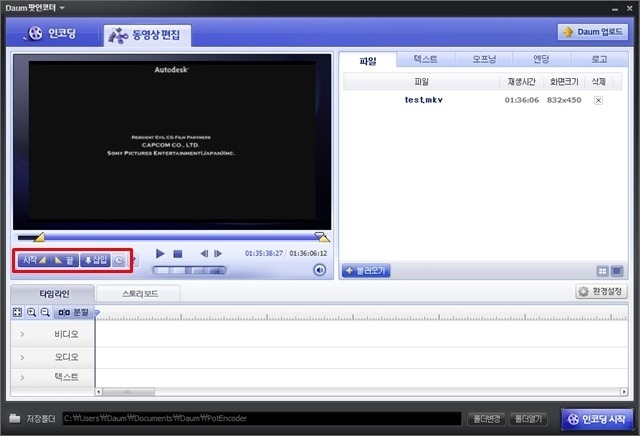Zoom in the timeline
Screen dimensions: 640x436
click(x=31, y=312)
